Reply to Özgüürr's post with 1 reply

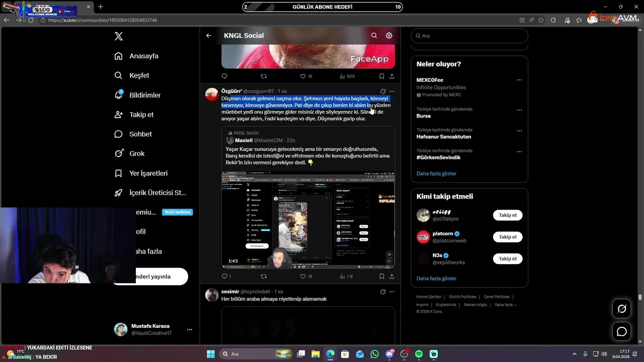226,277
